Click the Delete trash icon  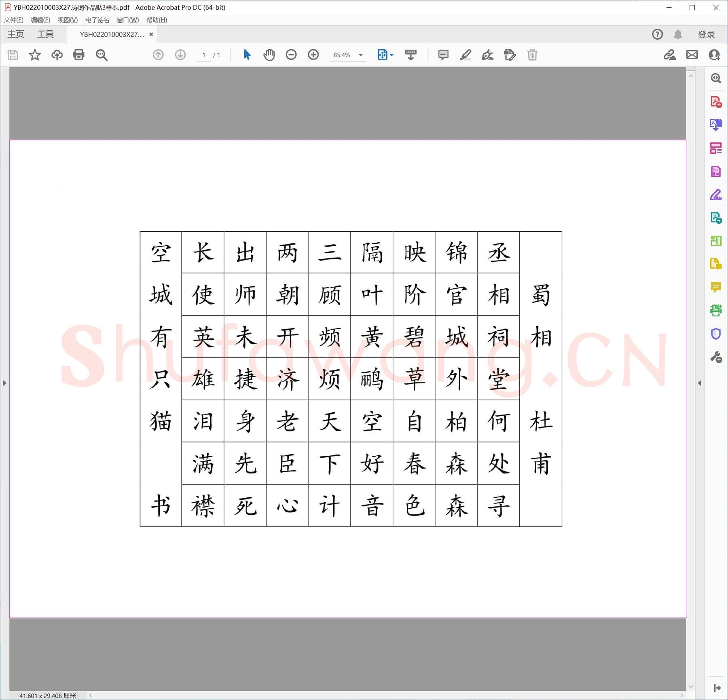pos(532,55)
